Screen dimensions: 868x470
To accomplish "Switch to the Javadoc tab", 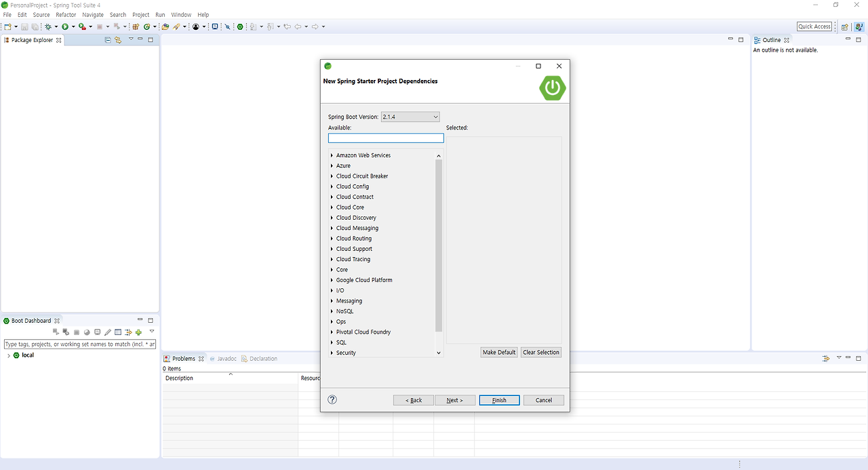I will coord(223,359).
